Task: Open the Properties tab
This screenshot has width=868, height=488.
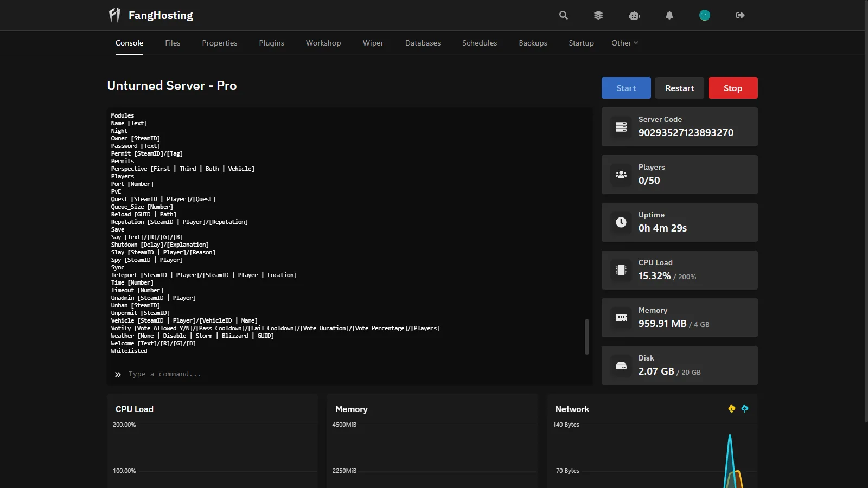Action: (220, 43)
